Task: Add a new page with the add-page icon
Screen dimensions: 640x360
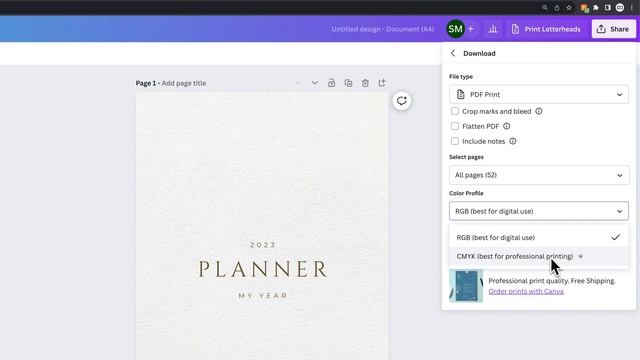Action: [382, 83]
